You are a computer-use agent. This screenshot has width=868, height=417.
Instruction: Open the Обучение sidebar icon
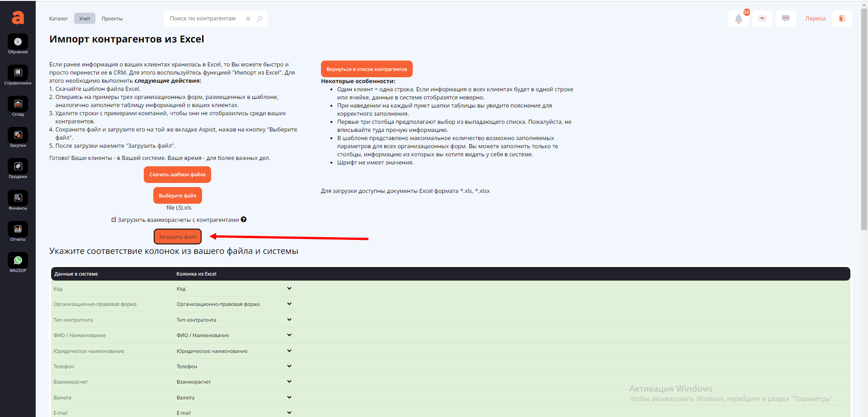pyautogui.click(x=18, y=42)
